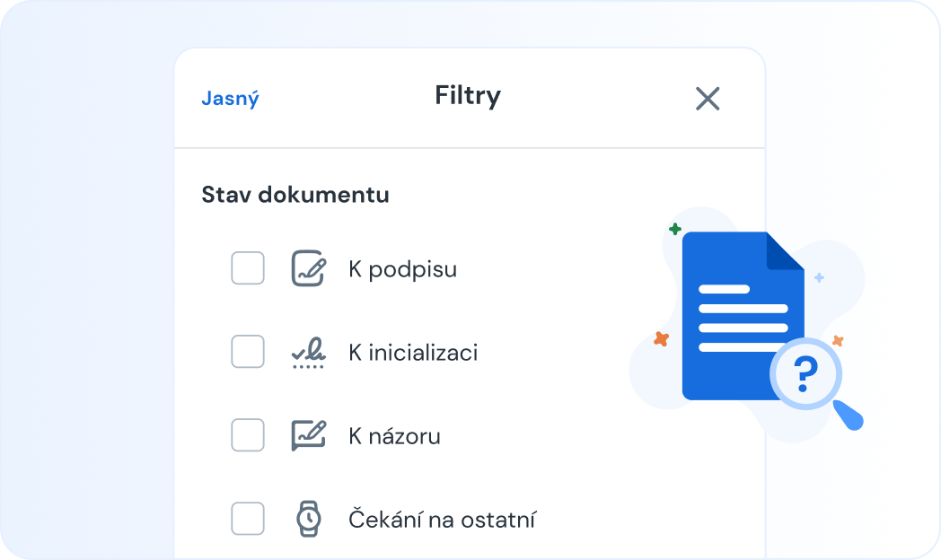The width and height of the screenshot is (941, 560).
Task: Click the orange star decoration left of the document
Action: 662,338
